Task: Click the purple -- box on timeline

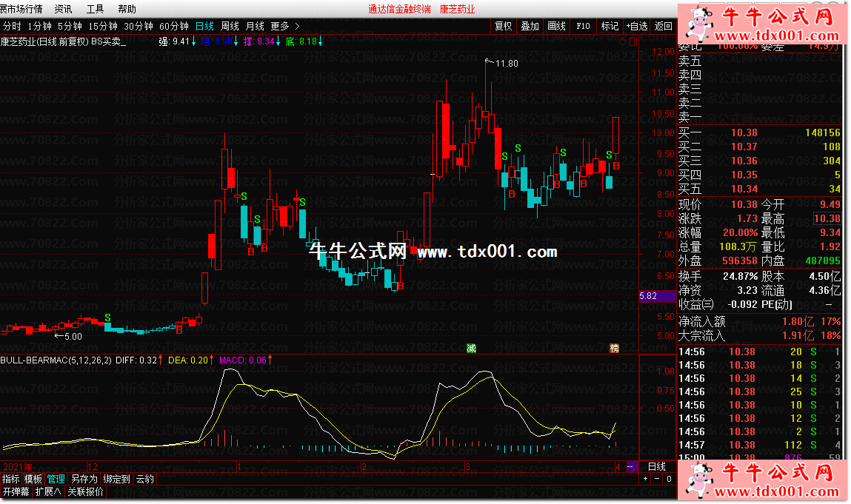Action: (x=632, y=466)
